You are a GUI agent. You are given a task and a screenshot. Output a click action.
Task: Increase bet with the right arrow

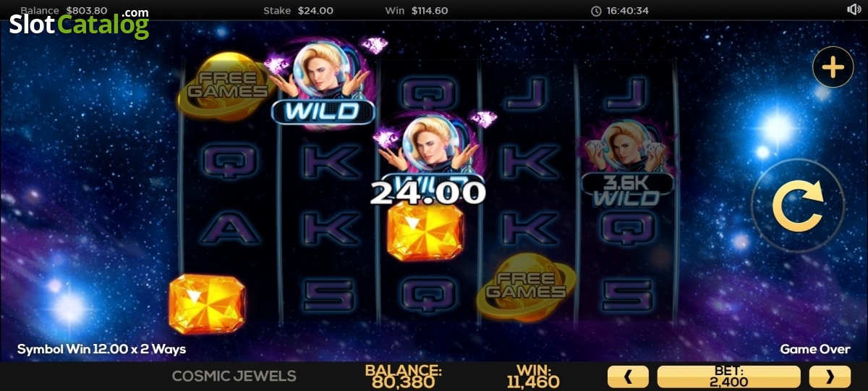tap(830, 377)
